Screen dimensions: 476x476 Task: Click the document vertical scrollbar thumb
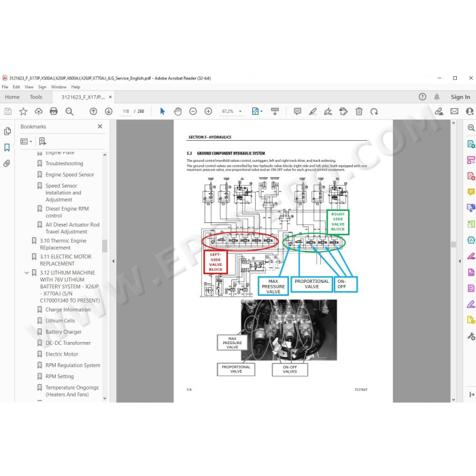pos(454,244)
